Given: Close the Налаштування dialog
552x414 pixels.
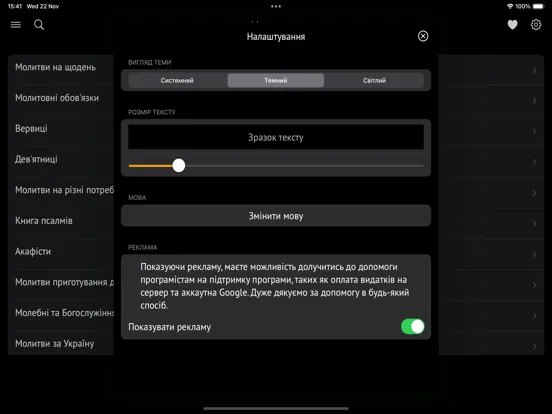Looking at the screenshot, I should coord(423,36).
